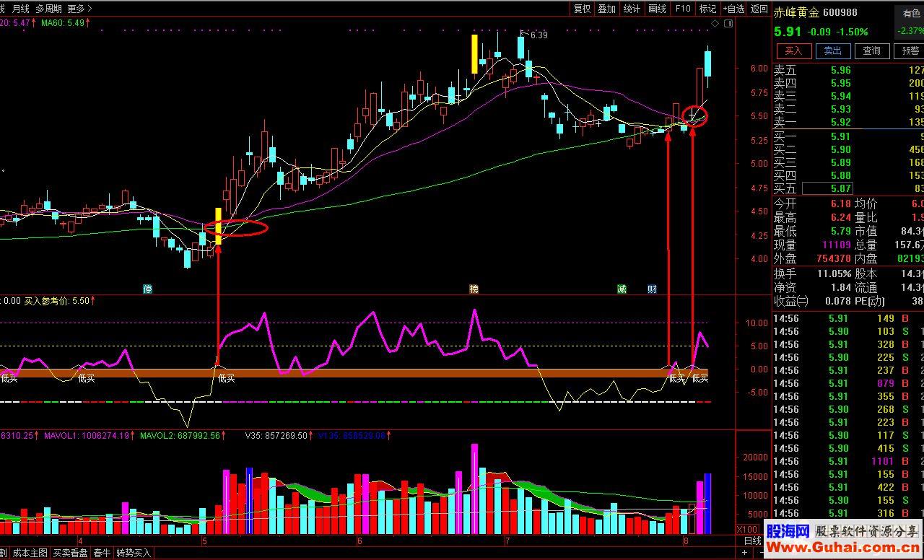Open 月线 monthly period
This screenshot has width=924, height=560.
pyautogui.click(x=21, y=9)
